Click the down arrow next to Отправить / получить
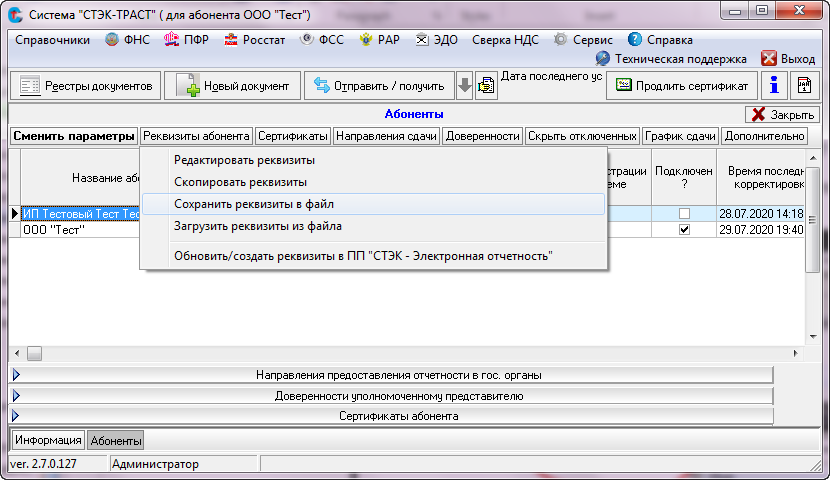 click(464, 86)
